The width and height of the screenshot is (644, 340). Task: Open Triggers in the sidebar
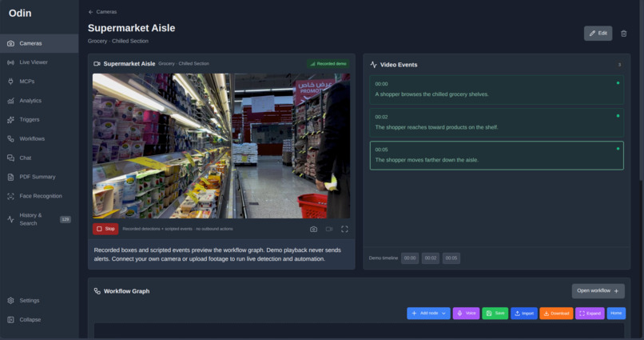(x=39, y=120)
